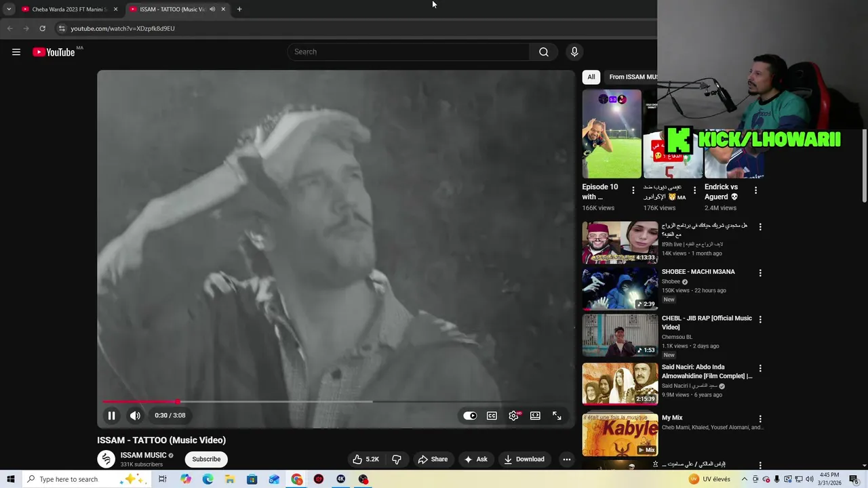Open the Chrome taskbar icon
This screenshot has width=868, height=488.
pyautogui.click(x=296, y=479)
